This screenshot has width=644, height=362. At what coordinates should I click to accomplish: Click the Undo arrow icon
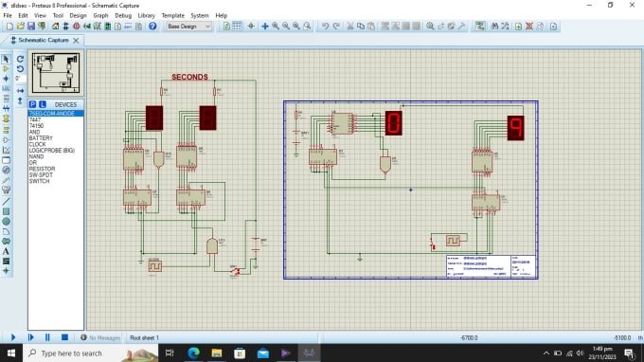325,27
